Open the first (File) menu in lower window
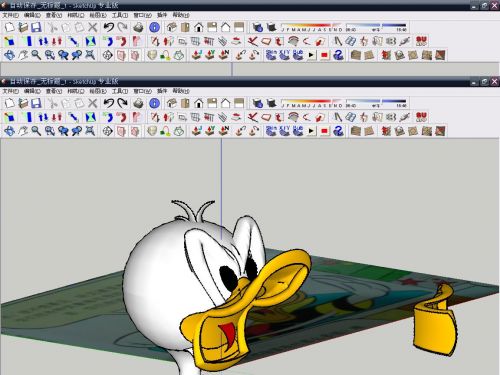Image resolution: width=500 pixels, height=375 pixels. (10, 91)
